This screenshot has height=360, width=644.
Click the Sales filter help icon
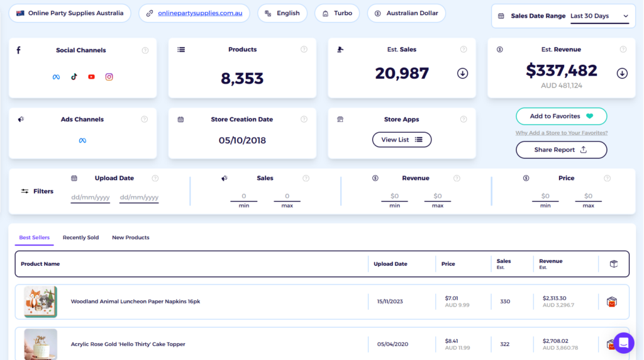click(x=306, y=178)
